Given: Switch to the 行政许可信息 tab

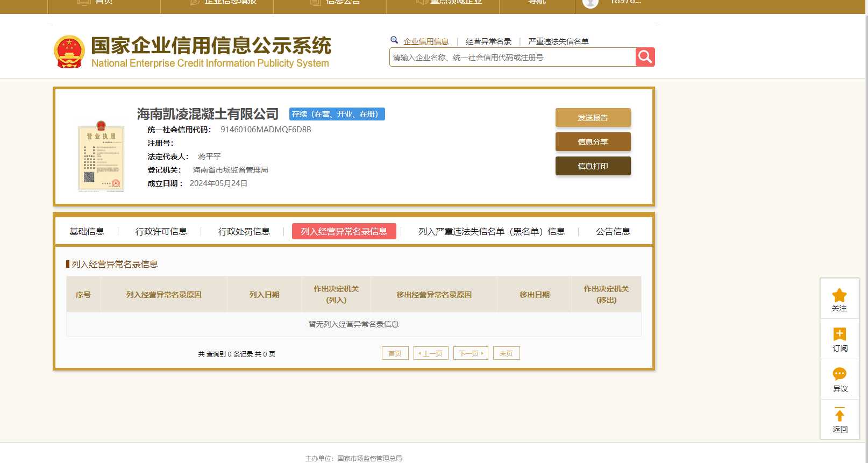Looking at the screenshot, I should (161, 231).
